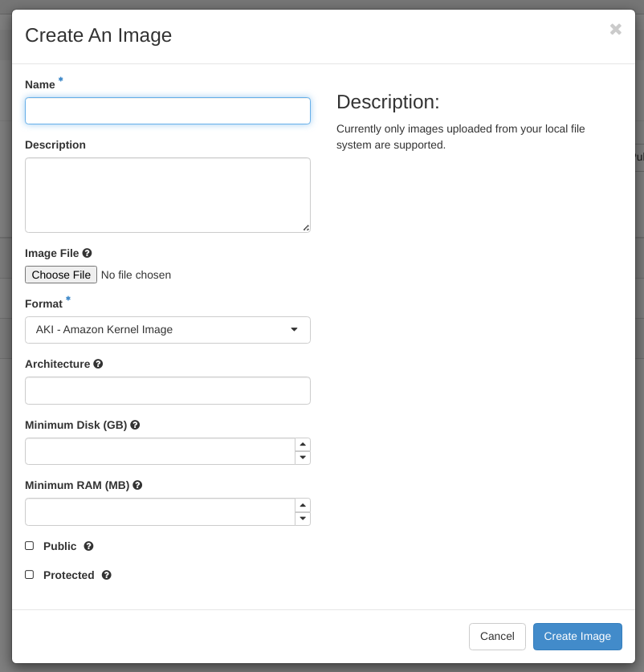This screenshot has height=672, width=644.
Task: Click the Image File help icon
Action: tap(87, 253)
